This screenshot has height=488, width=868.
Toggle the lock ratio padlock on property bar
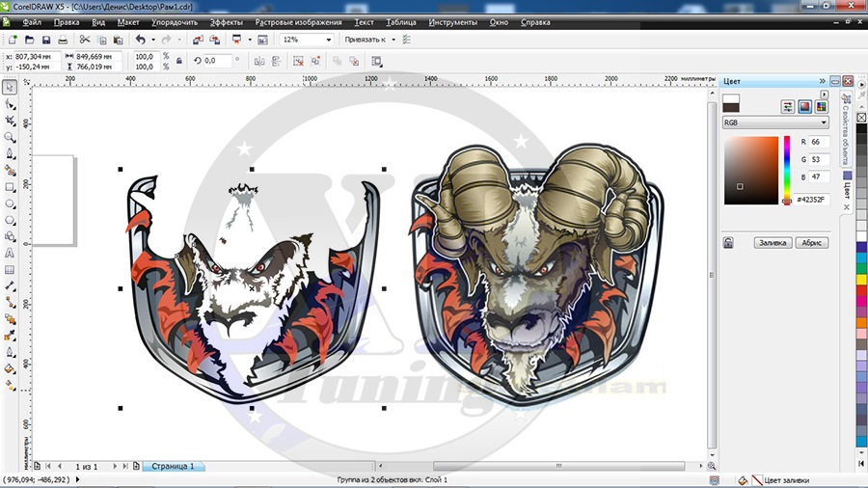coord(180,61)
